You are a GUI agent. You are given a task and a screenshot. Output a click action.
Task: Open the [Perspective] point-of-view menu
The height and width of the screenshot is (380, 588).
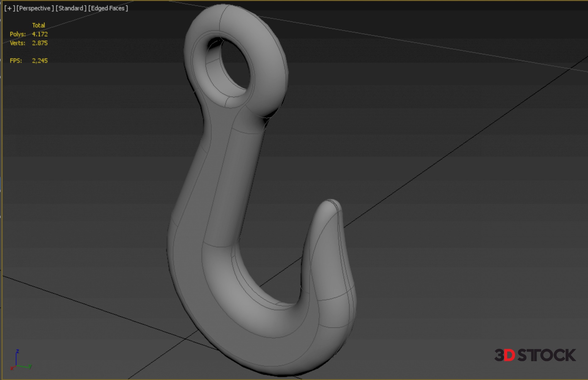35,8
